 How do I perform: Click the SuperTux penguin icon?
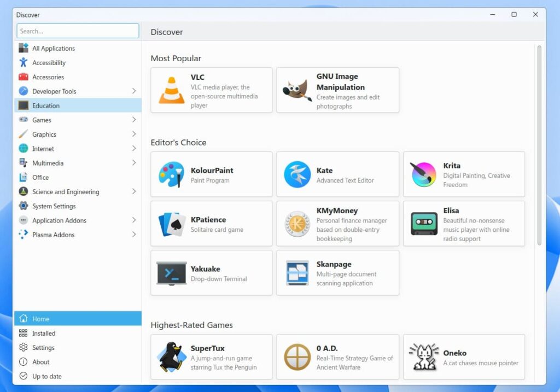click(171, 356)
